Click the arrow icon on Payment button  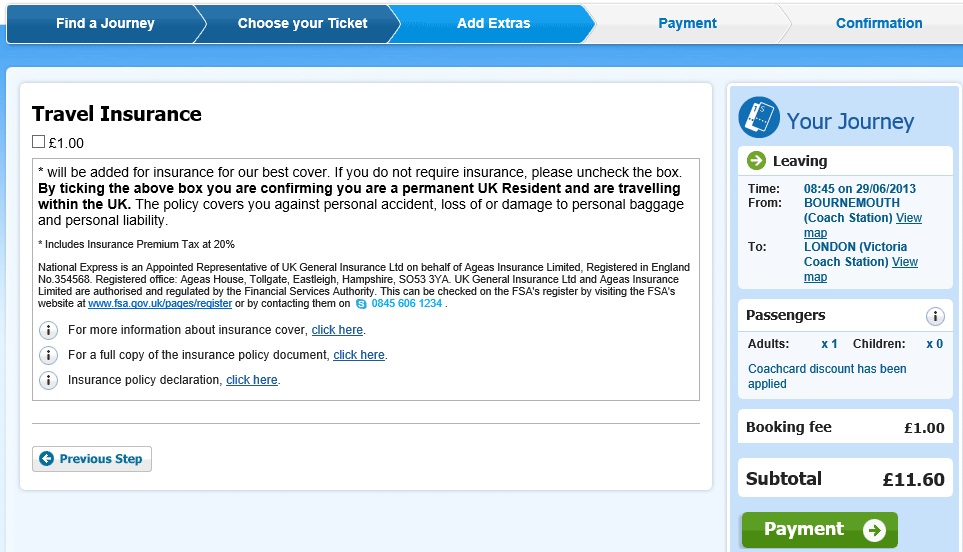pyautogui.click(x=874, y=530)
